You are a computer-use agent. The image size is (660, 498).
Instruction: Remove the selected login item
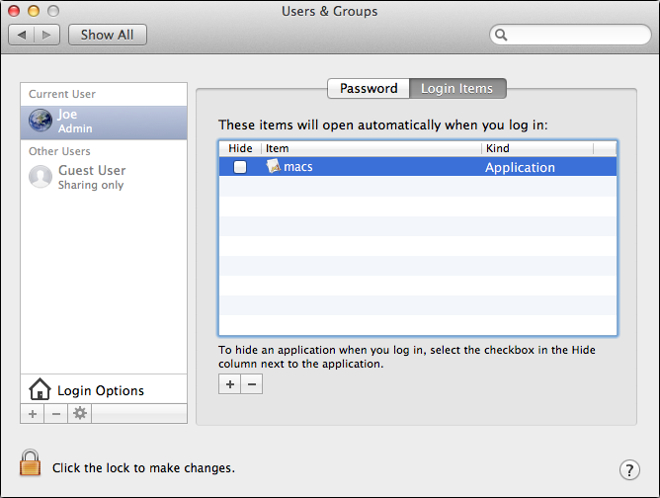pyautogui.click(x=252, y=384)
